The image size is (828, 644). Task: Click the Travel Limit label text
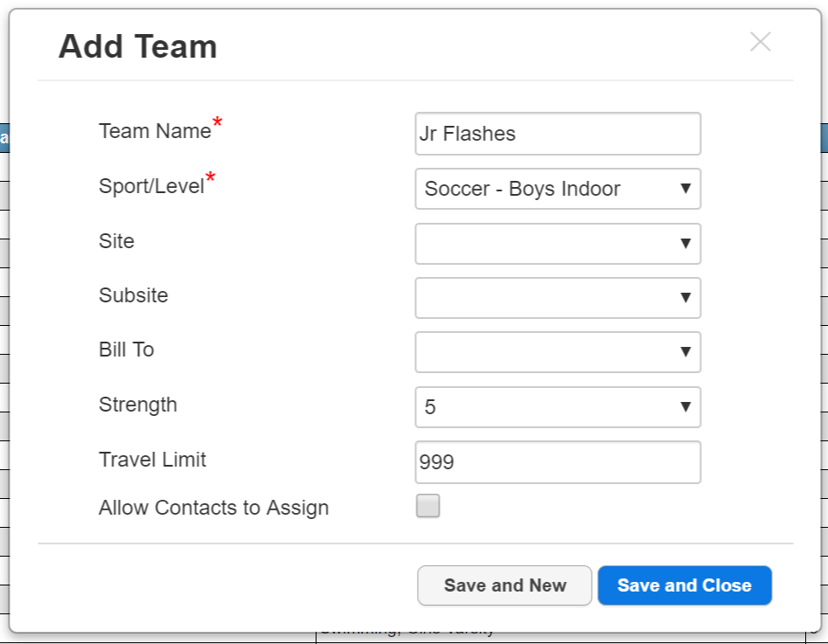point(152,460)
